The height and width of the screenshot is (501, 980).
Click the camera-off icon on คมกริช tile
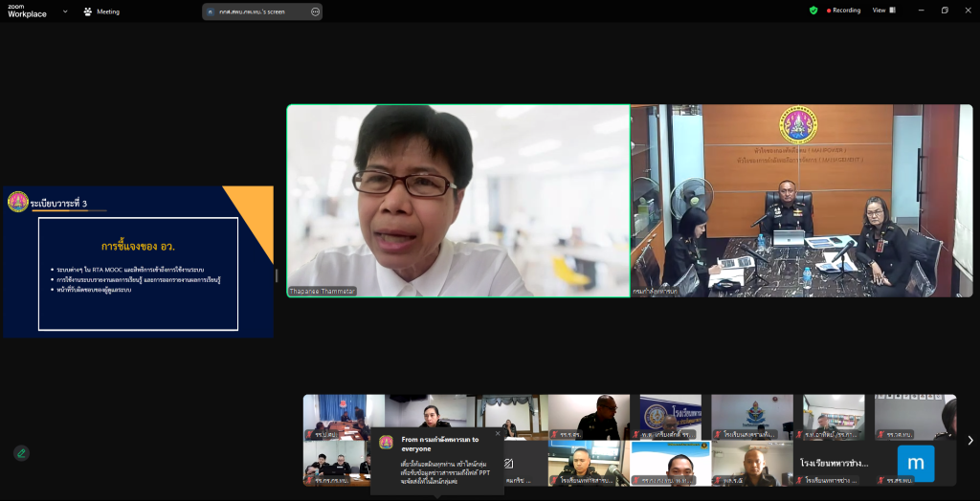(x=508, y=464)
